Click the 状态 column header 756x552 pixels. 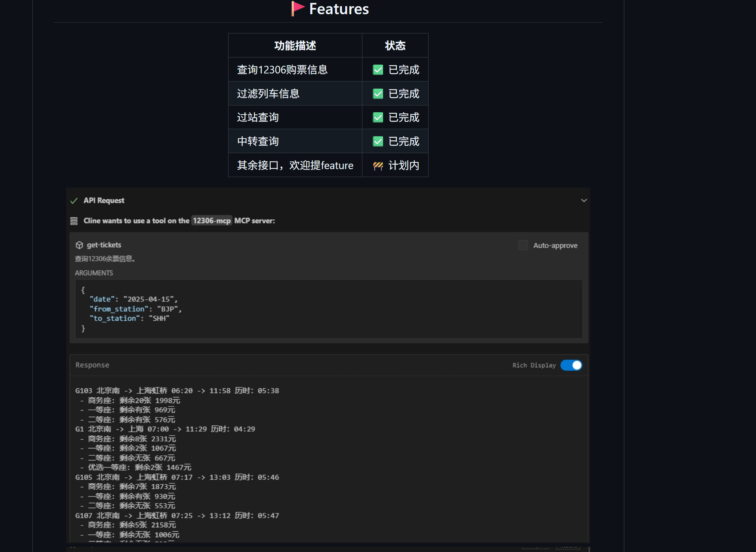click(395, 45)
